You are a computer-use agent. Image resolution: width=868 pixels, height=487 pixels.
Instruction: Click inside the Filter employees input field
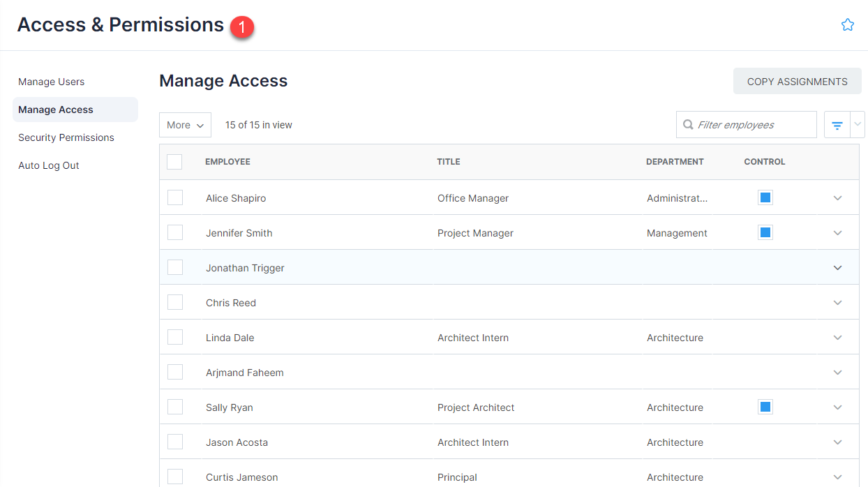747,124
